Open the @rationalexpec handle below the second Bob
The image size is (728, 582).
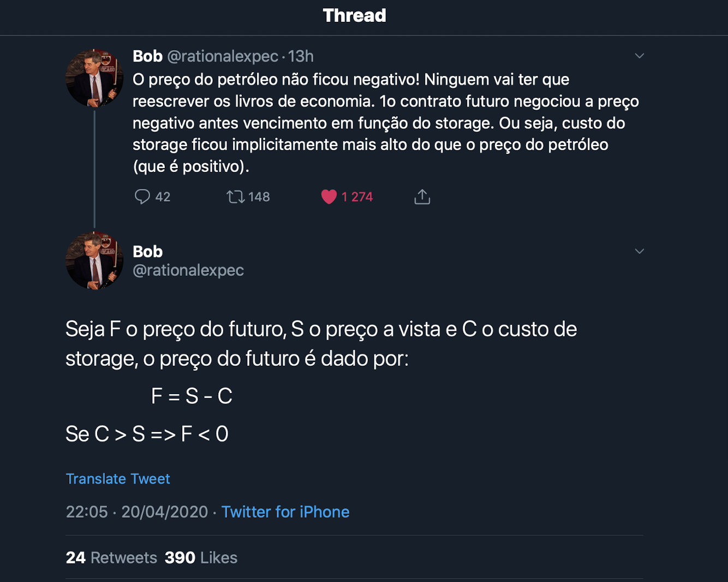(188, 270)
